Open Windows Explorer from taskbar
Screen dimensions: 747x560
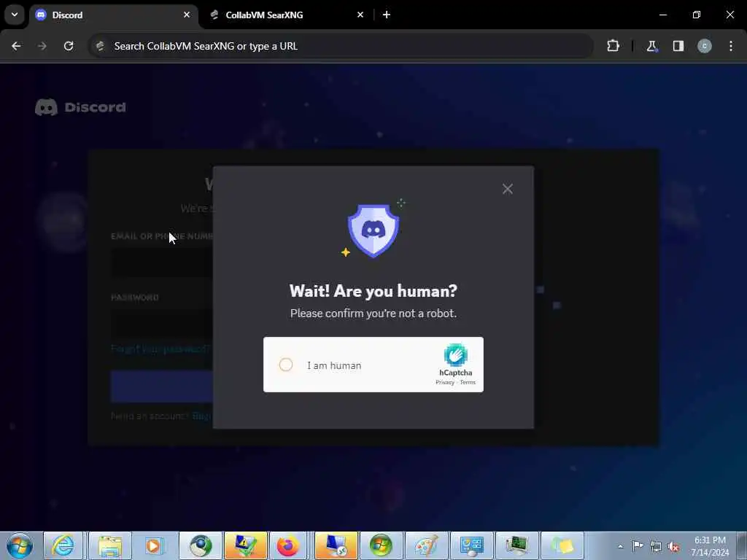110,545
